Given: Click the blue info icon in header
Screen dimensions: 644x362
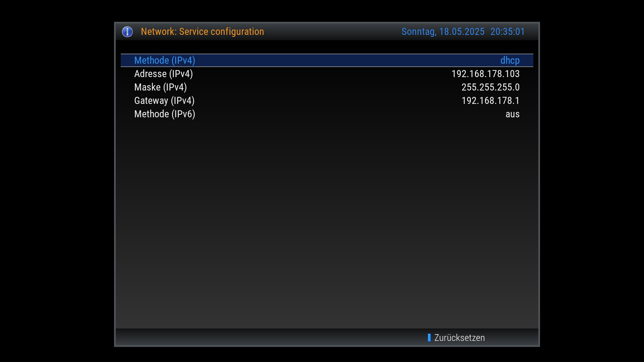Looking at the screenshot, I should pyautogui.click(x=127, y=32).
